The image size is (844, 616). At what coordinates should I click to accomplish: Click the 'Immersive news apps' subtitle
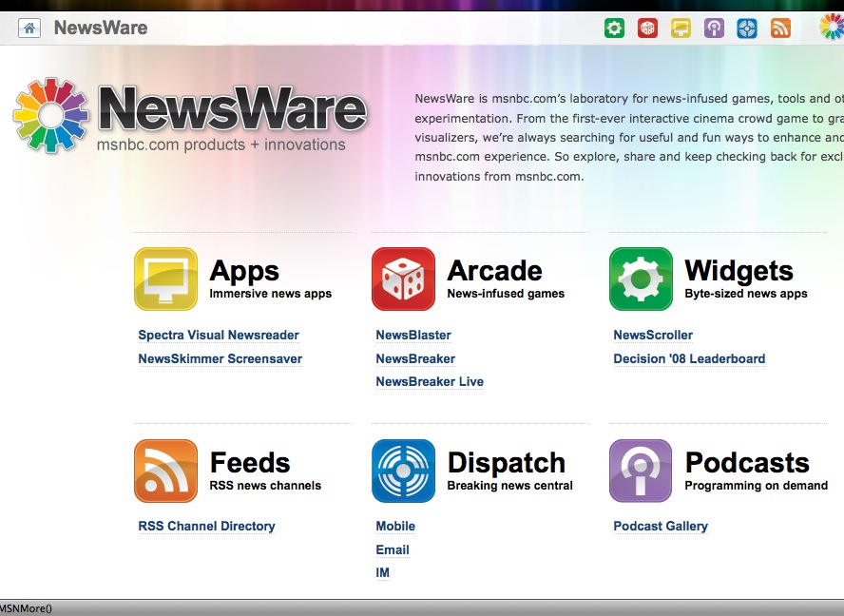[270, 294]
